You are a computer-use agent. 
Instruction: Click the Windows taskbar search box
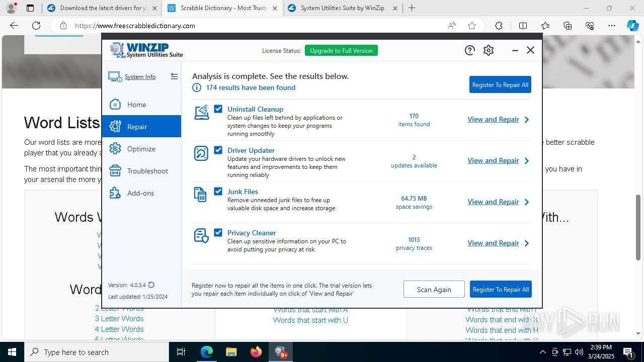tap(97, 352)
